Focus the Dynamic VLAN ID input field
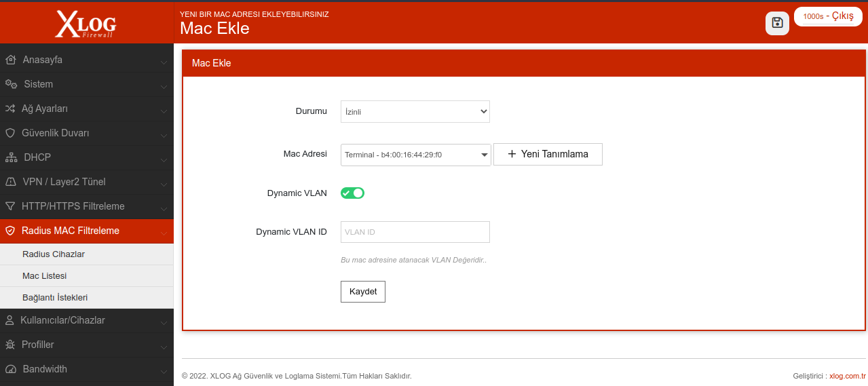 click(x=415, y=232)
